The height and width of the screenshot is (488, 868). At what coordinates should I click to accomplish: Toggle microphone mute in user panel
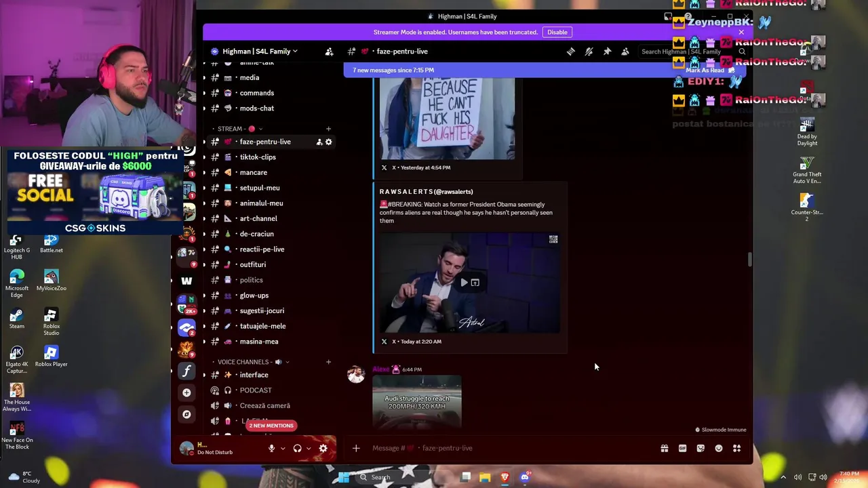tap(271, 448)
